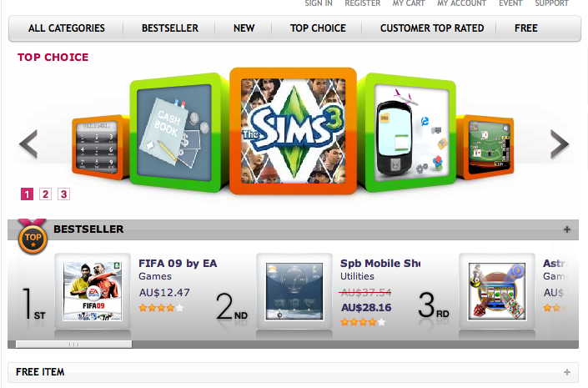Screen dimensions: 588x388
Task: Open The Sims 3 featured app tile
Action: click(293, 131)
